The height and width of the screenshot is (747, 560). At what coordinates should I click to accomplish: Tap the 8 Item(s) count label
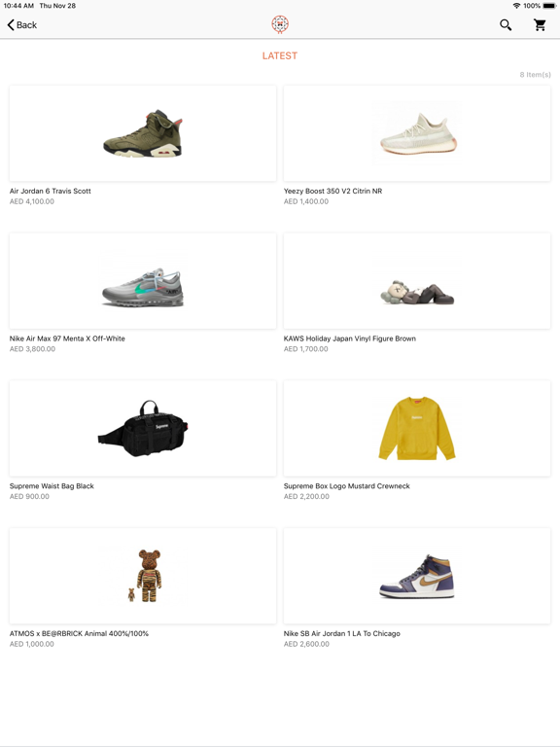point(536,75)
